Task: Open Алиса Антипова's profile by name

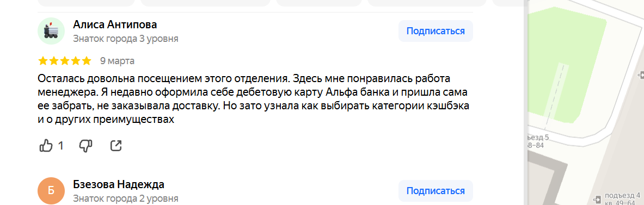Action: click(115, 24)
